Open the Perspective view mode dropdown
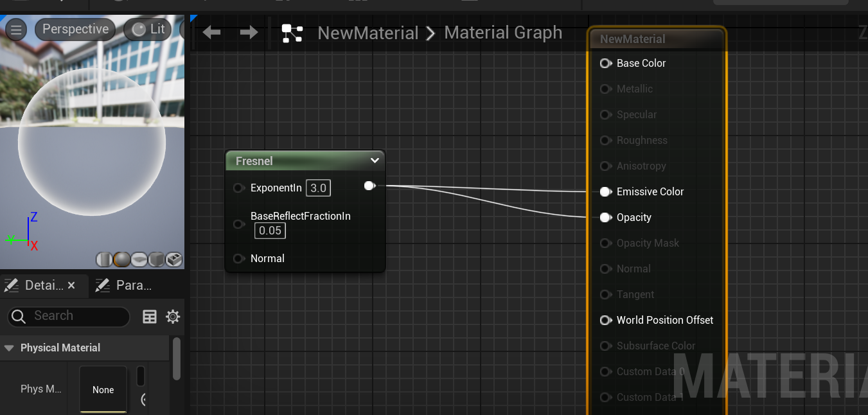The height and width of the screenshot is (415, 868). (75, 30)
